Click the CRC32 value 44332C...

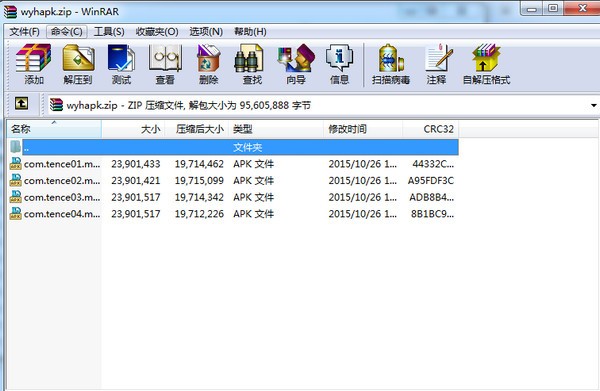(x=433, y=164)
